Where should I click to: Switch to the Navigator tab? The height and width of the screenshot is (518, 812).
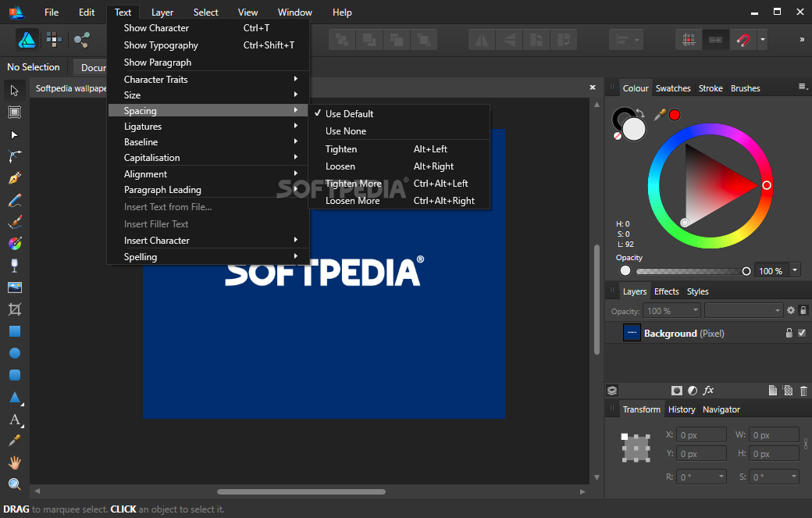(721, 409)
